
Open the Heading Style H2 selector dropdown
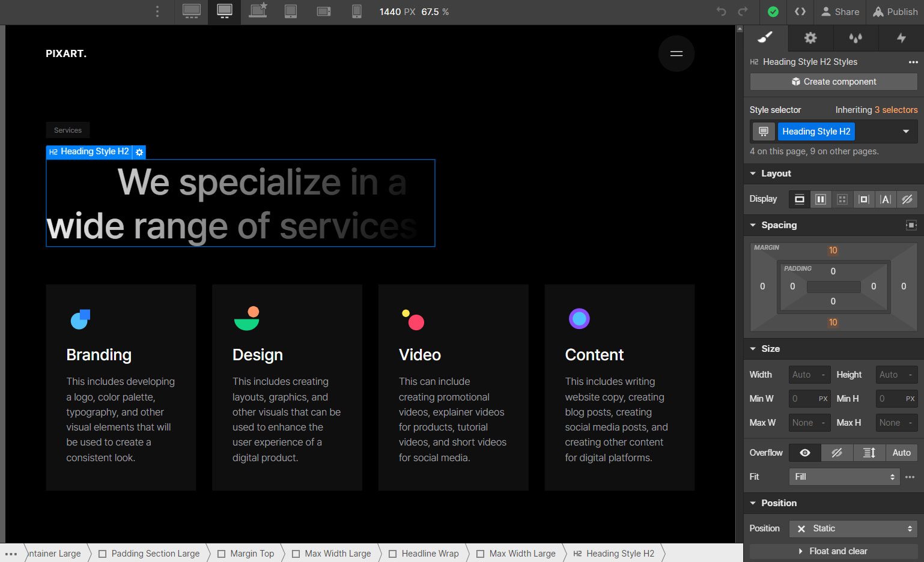pyautogui.click(x=905, y=131)
